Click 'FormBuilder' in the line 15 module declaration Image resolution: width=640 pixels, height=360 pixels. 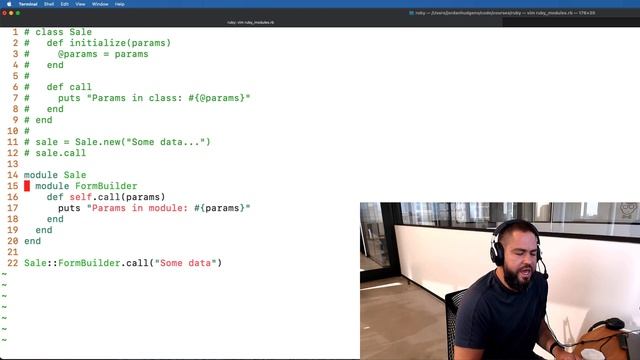[106, 186]
